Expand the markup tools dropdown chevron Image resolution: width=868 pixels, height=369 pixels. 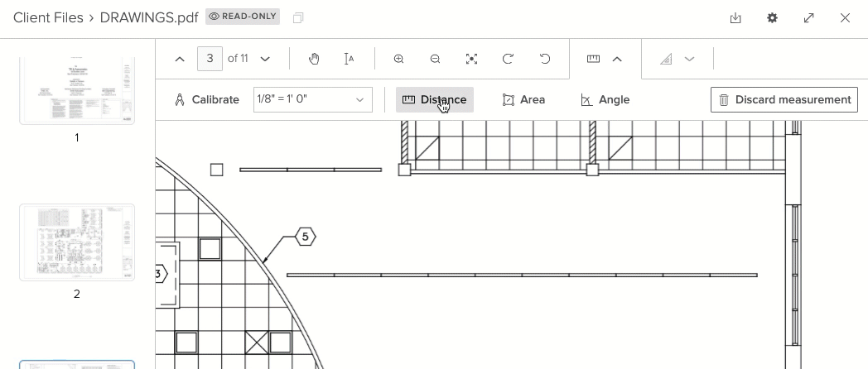click(689, 59)
